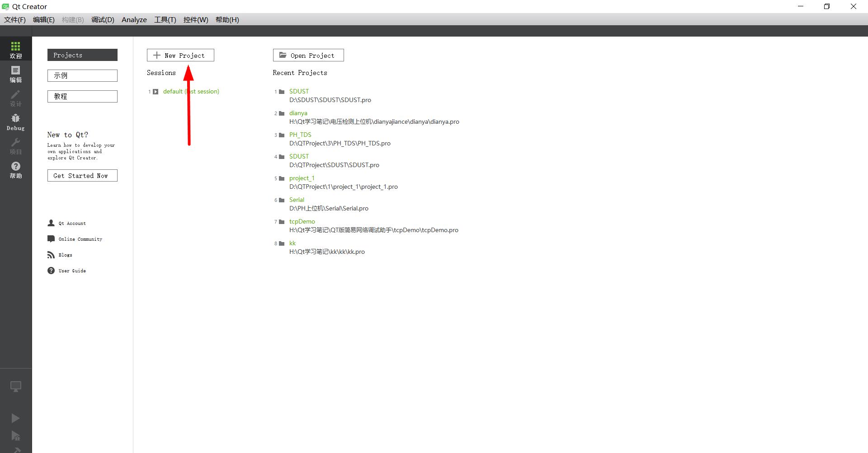Open the 文件(F) menu
The height and width of the screenshot is (453, 868).
pyautogui.click(x=15, y=19)
